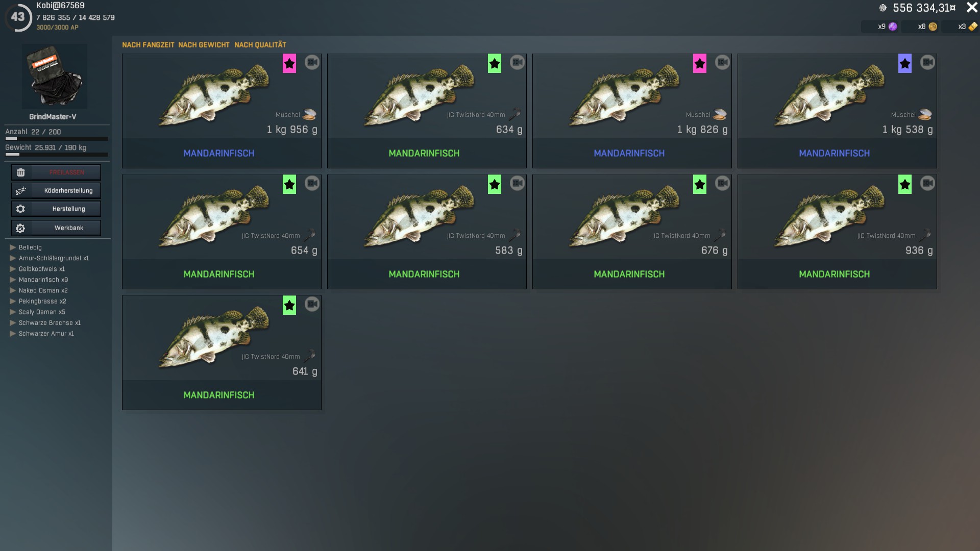Select the GrindMaster-V keepnet thumbnail
This screenshot has width=980, height=551.
point(55,77)
